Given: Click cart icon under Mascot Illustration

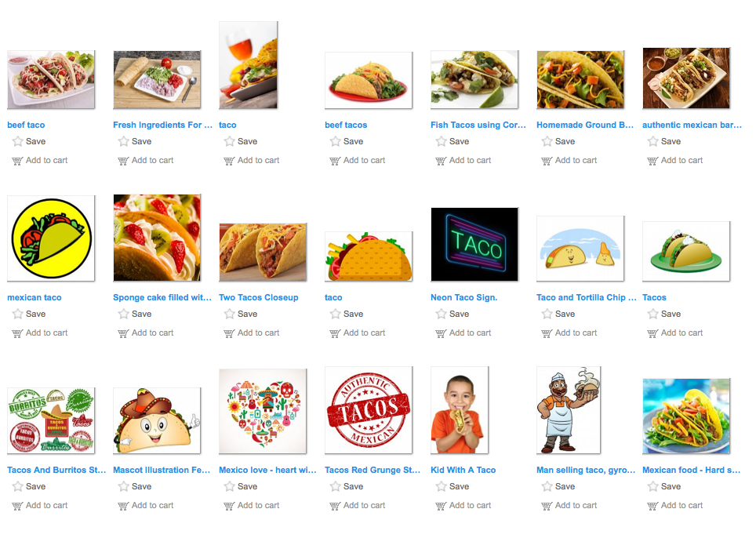Looking at the screenshot, I should coord(123,506).
